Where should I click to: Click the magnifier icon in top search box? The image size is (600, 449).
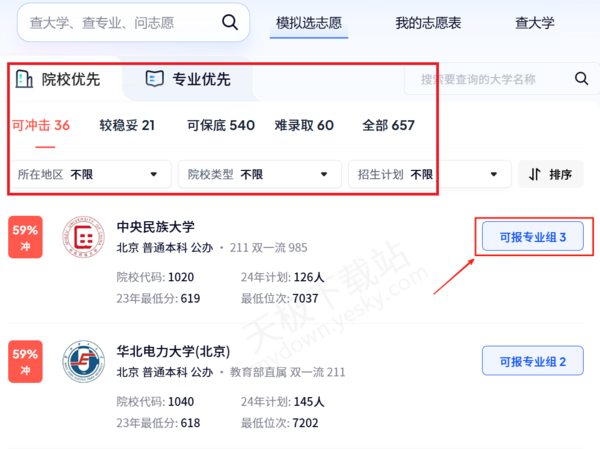230,23
